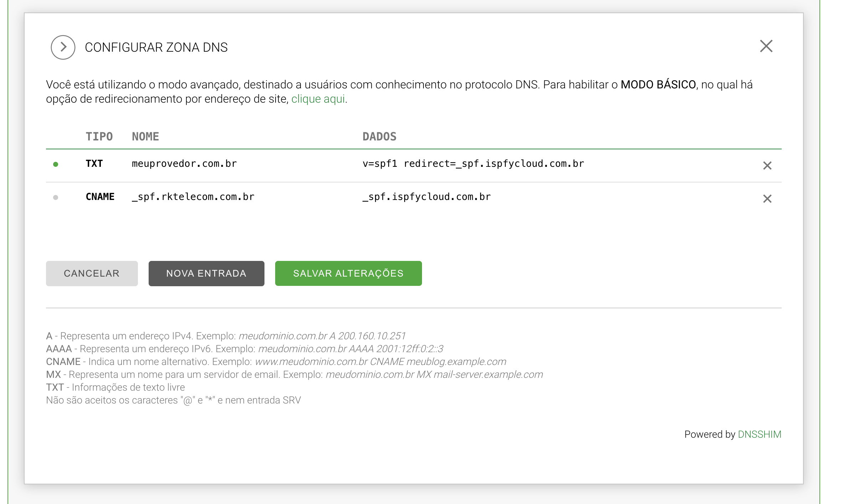Viewport: 859px width, 504px height.
Task: Click the CNAME alternate name help line
Action: click(276, 362)
